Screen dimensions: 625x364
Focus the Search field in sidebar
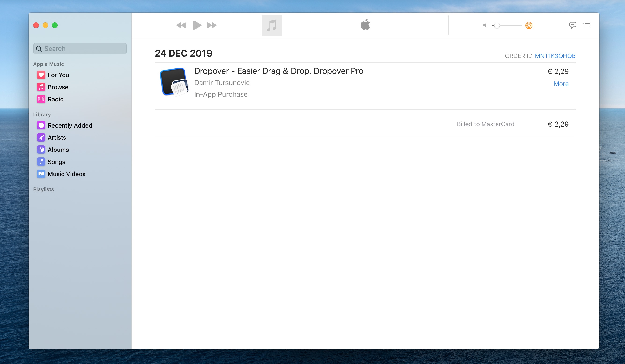coord(80,49)
